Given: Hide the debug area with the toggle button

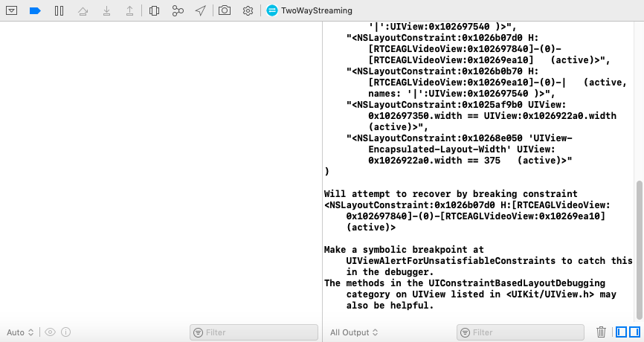Looking at the screenshot, I should pos(12,11).
